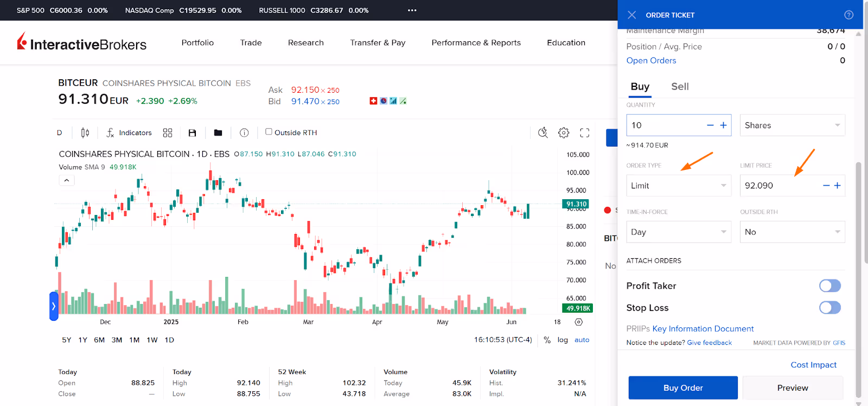Click the Buy Order button
Viewport: 868px width, 406px height.
click(683, 388)
